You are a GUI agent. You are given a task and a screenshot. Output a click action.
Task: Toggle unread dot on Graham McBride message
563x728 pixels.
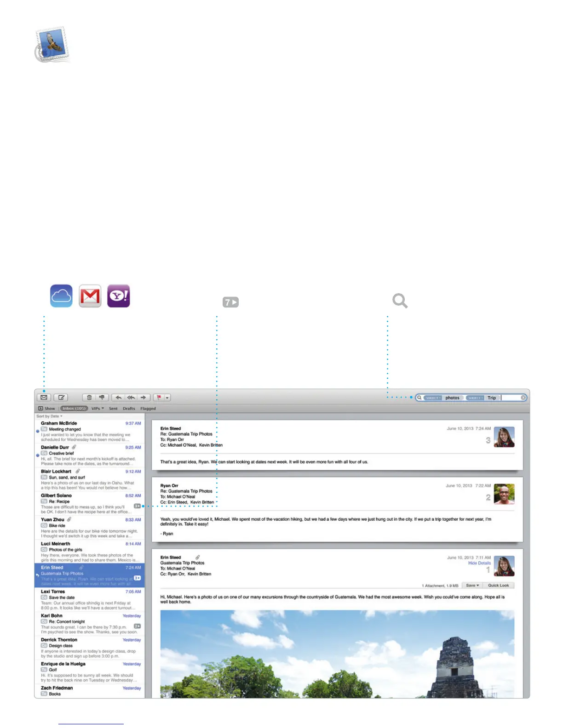tap(38, 431)
